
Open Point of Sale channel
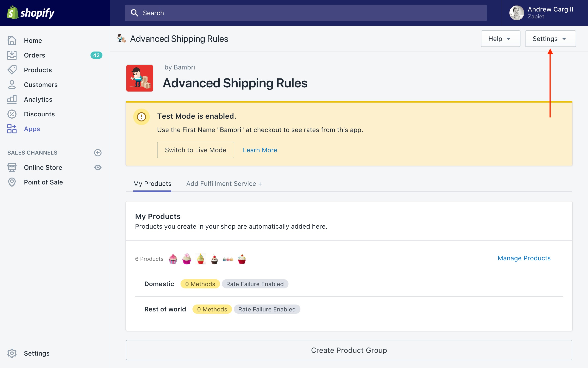click(43, 182)
